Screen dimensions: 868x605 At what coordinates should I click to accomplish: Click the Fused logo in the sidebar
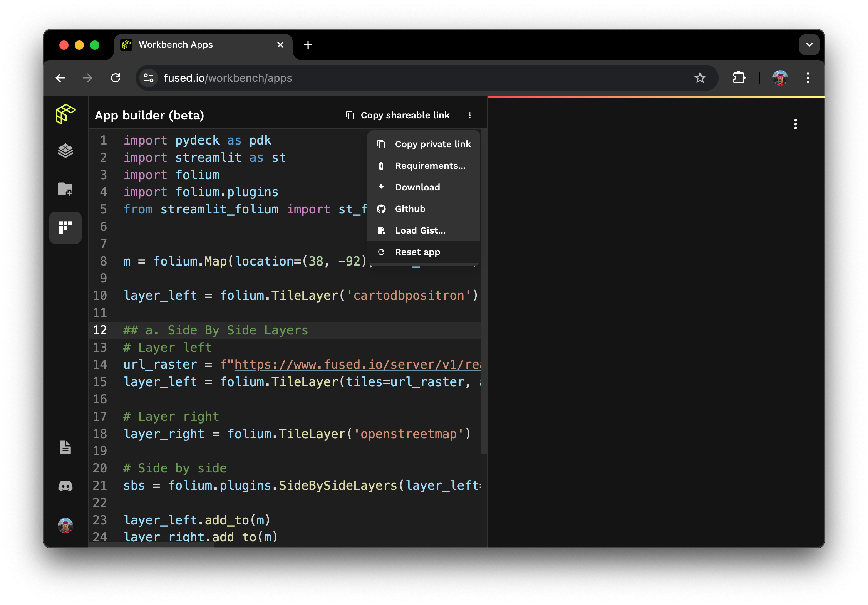click(65, 114)
